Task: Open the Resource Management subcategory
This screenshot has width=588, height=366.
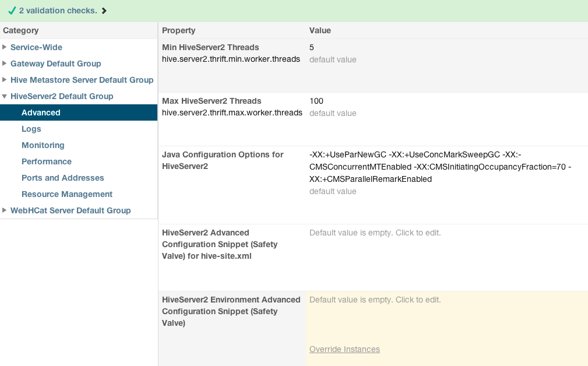Action: (67, 194)
